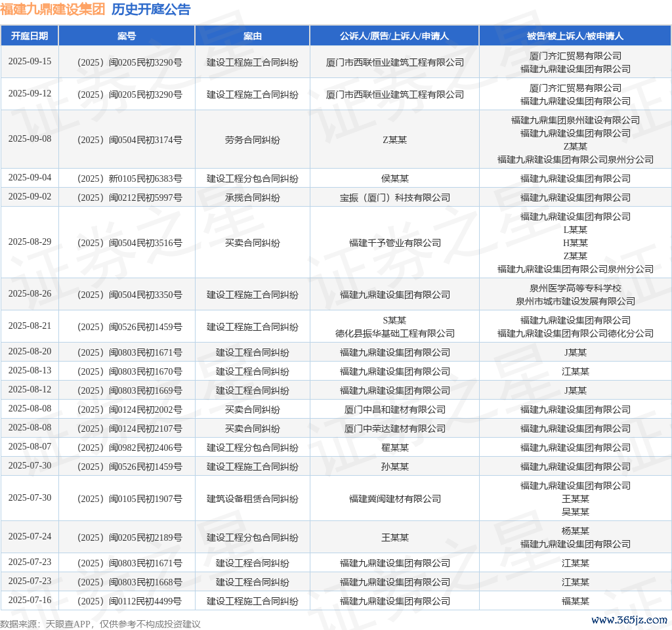Select case number (2025)新0105民初6383号

click(127, 178)
